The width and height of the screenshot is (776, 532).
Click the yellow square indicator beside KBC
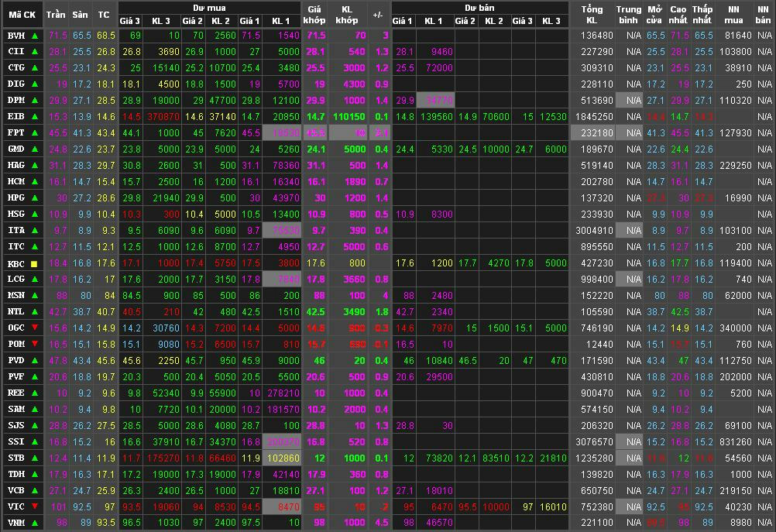tap(34, 264)
